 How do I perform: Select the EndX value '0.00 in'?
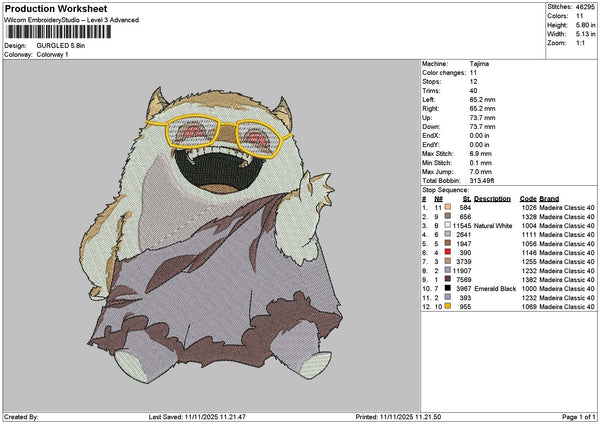click(x=479, y=136)
